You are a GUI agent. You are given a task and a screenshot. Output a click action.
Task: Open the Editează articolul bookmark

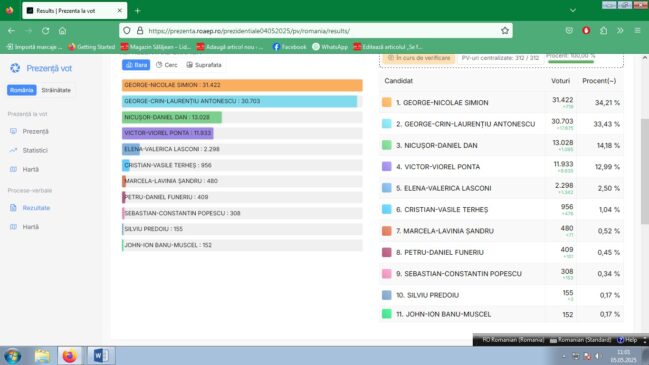click(x=388, y=47)
